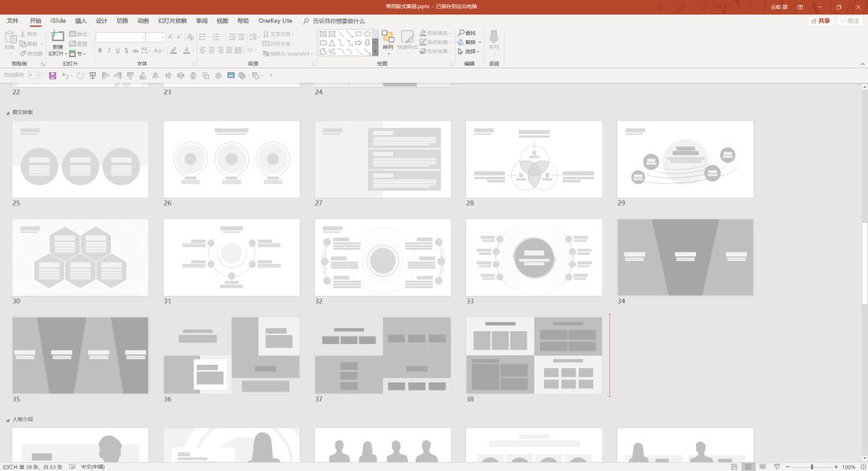Click the zoom out minus button
Viewport: 868px width, 471px height.
(788, 467)
